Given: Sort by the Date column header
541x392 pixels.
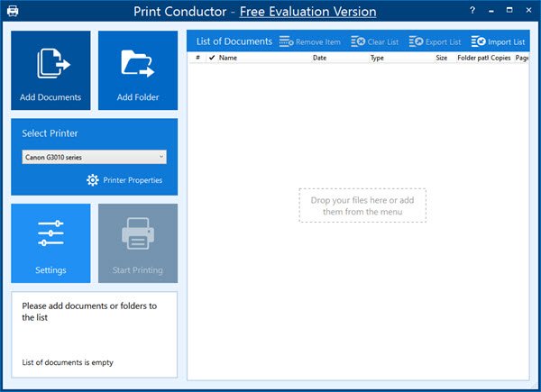Looking at the screenshot, I should tap(319, 58).
